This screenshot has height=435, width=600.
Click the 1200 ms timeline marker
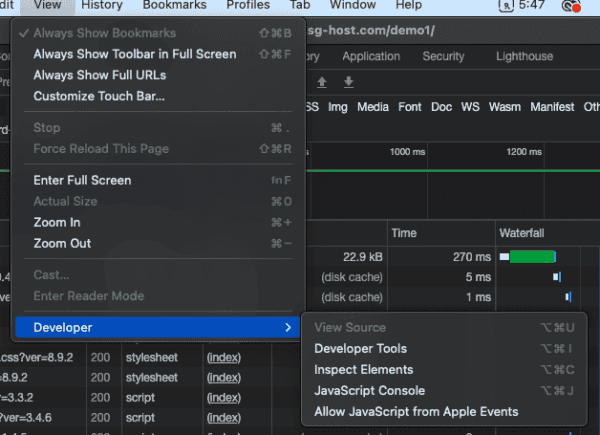click(524, 152)
